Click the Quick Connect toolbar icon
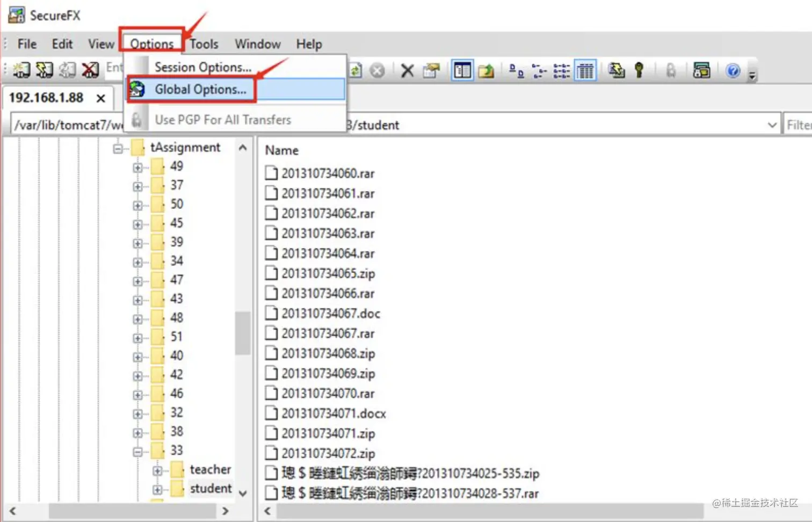Image resolution: width=812 pixels, height=522 pixels. click(45, 70)
